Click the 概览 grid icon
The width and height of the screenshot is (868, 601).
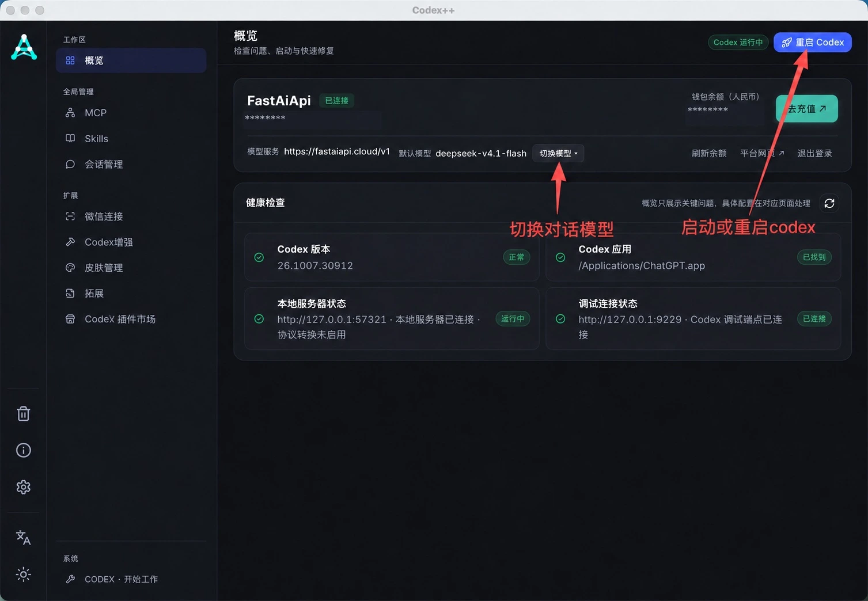tap(70, 60)
